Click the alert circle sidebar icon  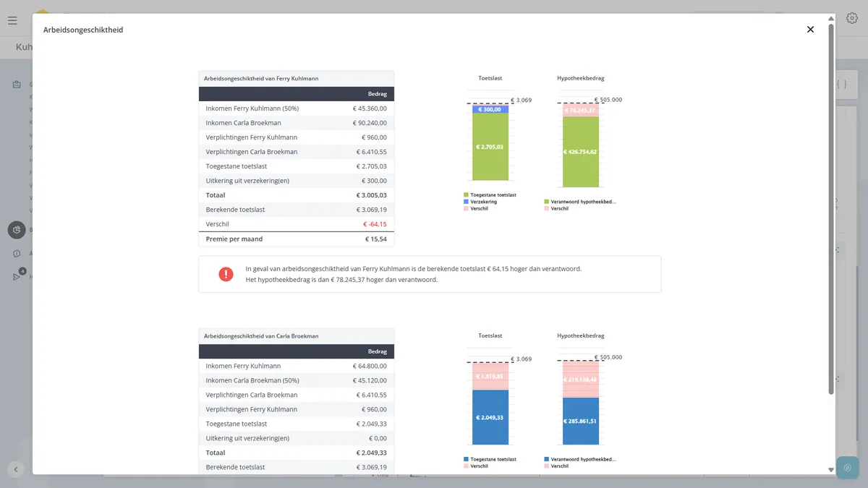17,254
